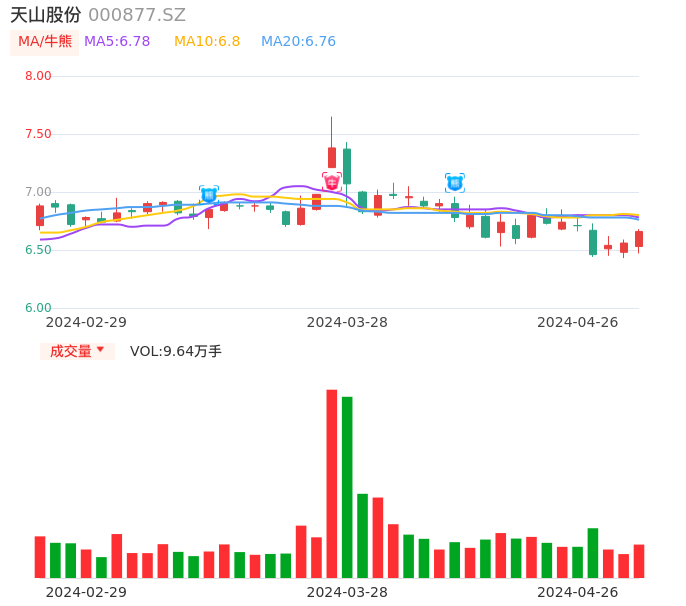Click the 7.50 price axis label
Viewport: 686px width, 606px height.
coord(38,134)
